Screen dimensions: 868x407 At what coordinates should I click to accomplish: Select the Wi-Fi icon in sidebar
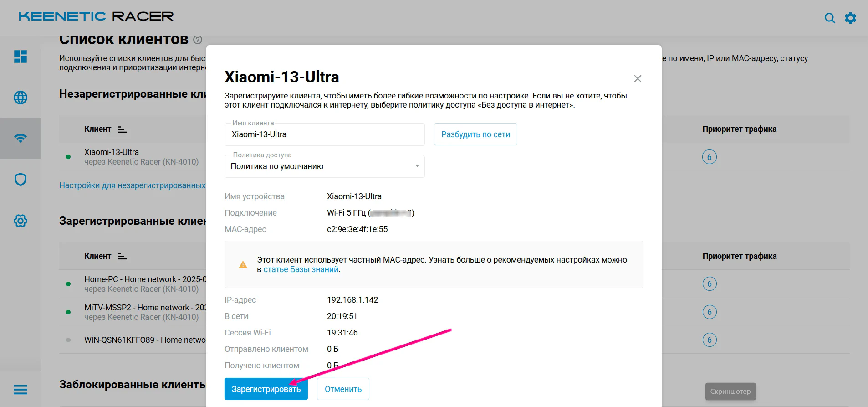(x=20, y=138)
